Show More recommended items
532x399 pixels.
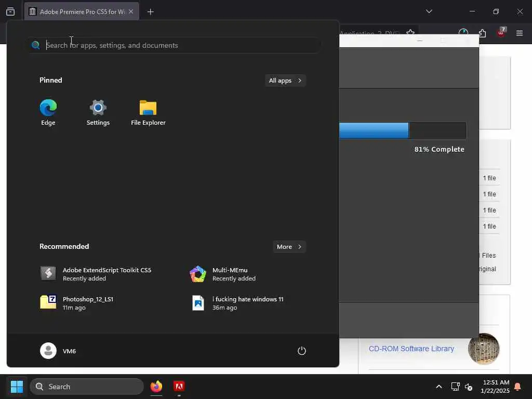(x=289, y=247)
